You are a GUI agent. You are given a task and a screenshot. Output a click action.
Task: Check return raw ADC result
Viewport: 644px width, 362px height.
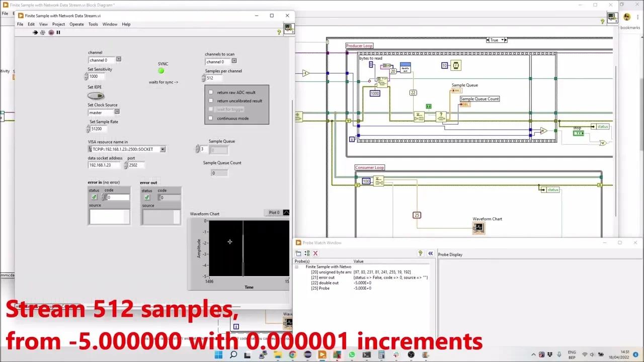tap(211, 92)
